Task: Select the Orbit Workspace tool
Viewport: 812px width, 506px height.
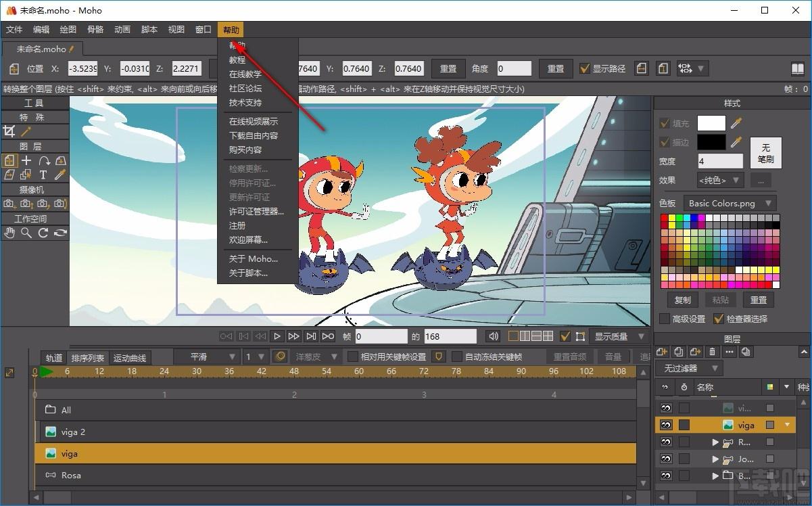Action: tap(60, 233)
